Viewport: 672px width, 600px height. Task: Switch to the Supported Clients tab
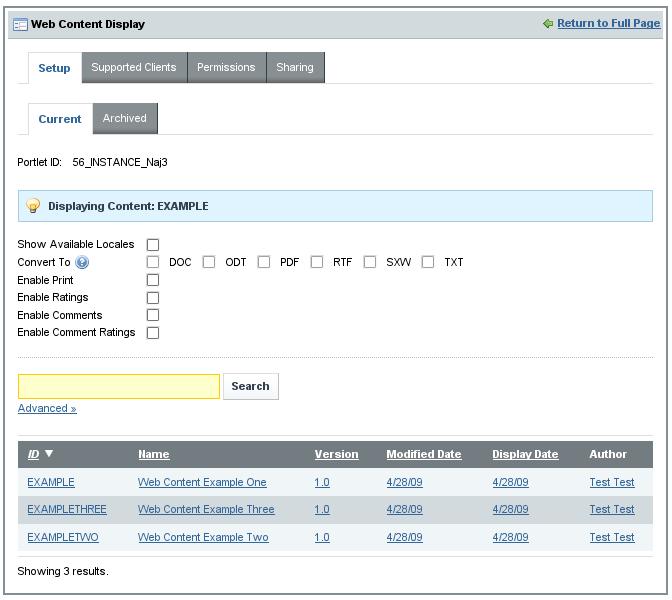click(133, 68)
